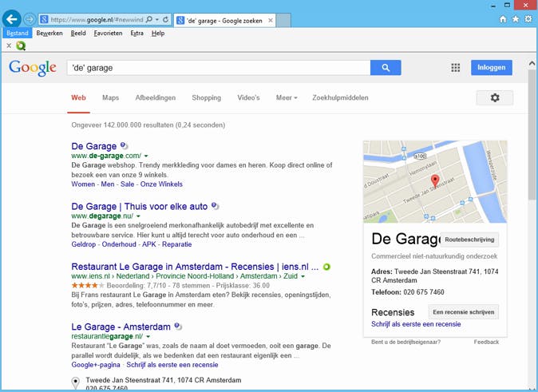
Task: Expand dropdown arrow after www.degarage.nu/
Action: pyautogui.click(x=139, y=216)
